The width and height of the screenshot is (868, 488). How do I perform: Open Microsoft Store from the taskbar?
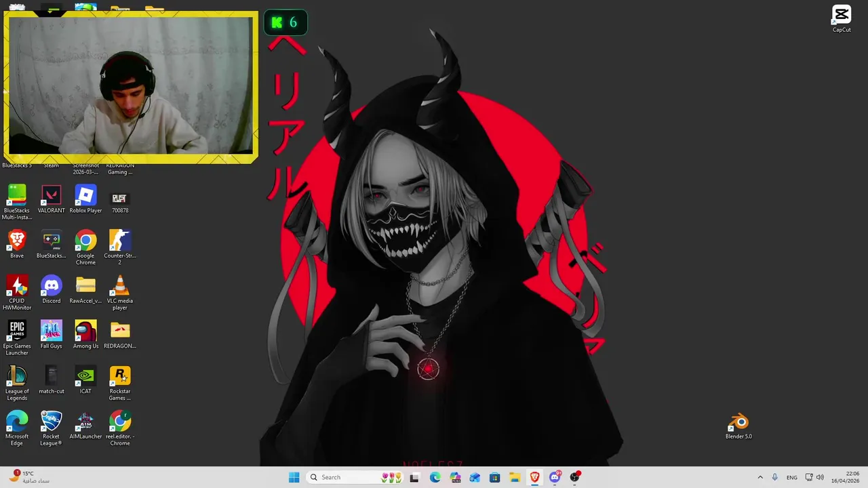[x=494, y=477]
